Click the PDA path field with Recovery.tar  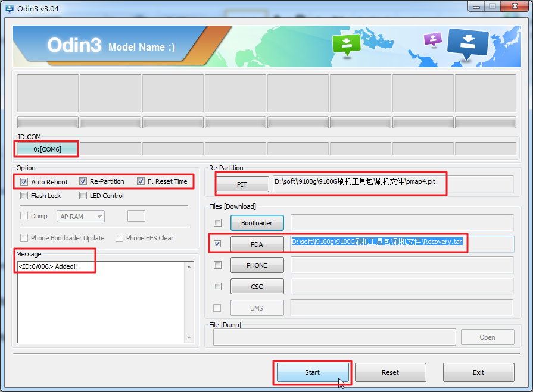click(402, 244)
